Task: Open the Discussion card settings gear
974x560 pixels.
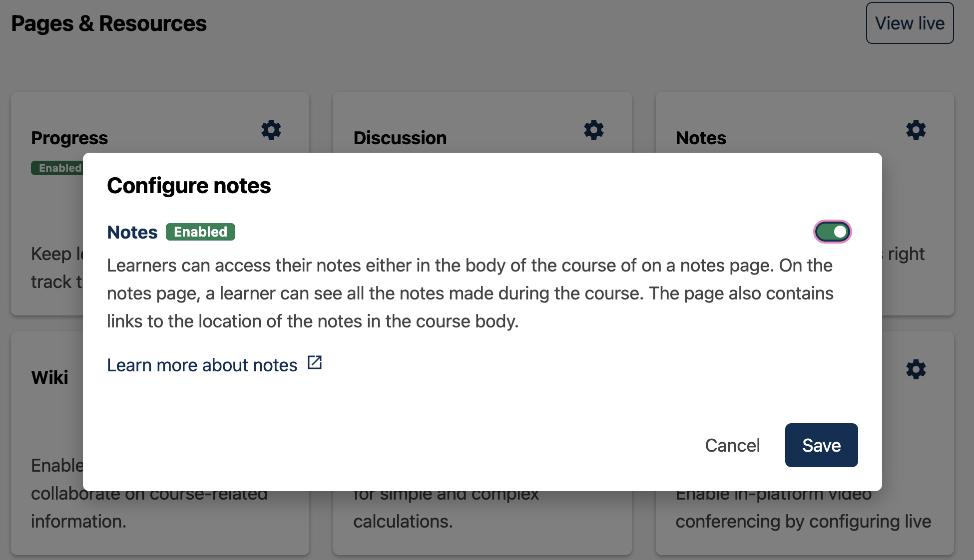Action: (x=594, y=130)
